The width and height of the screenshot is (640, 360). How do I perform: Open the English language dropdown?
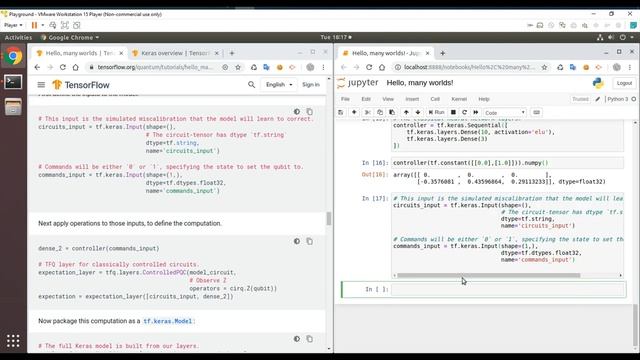(x=279, y=84)
